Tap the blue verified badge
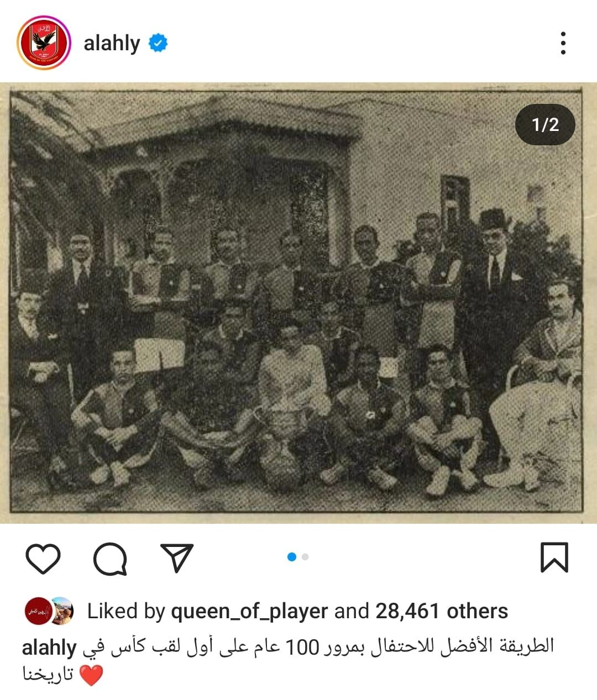This screenshot has height=700, width=597. 158,43
